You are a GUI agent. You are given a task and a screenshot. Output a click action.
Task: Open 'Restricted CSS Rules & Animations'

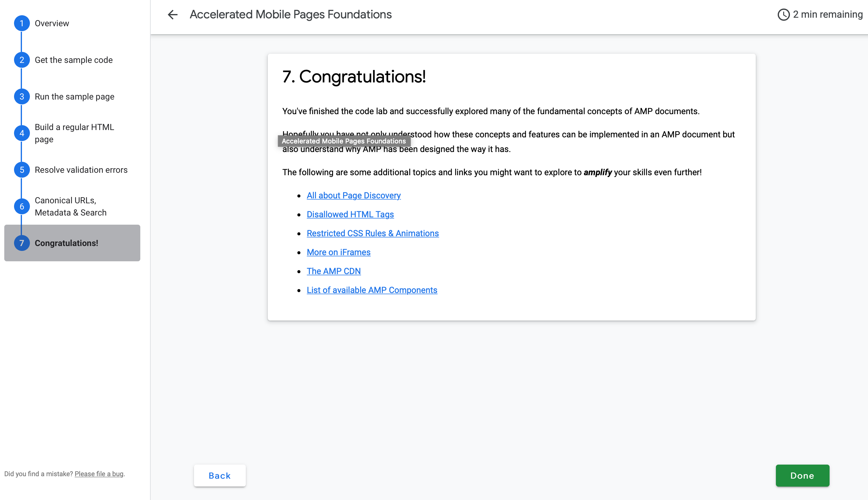(373, 233)
